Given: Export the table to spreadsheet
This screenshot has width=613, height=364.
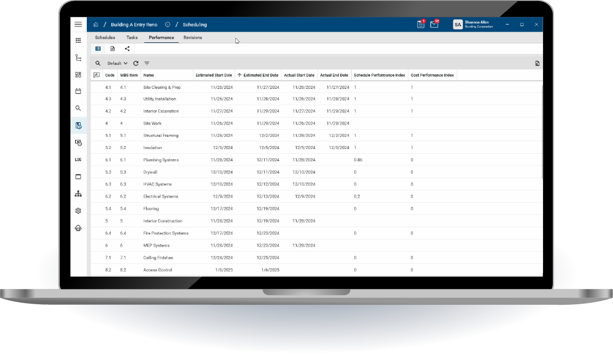Looking at the screenshot, I should (x=537, y=62).
